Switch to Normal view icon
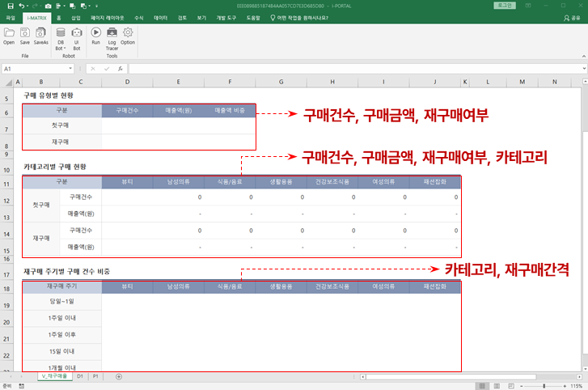This screenshot has width=588, height=390. pos(482,386)
